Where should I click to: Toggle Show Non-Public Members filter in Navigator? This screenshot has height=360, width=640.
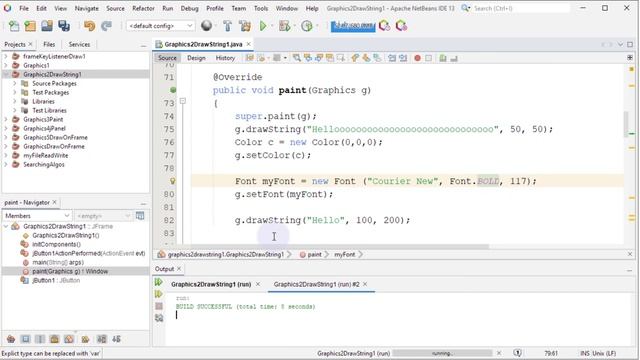tap(54, 339)
